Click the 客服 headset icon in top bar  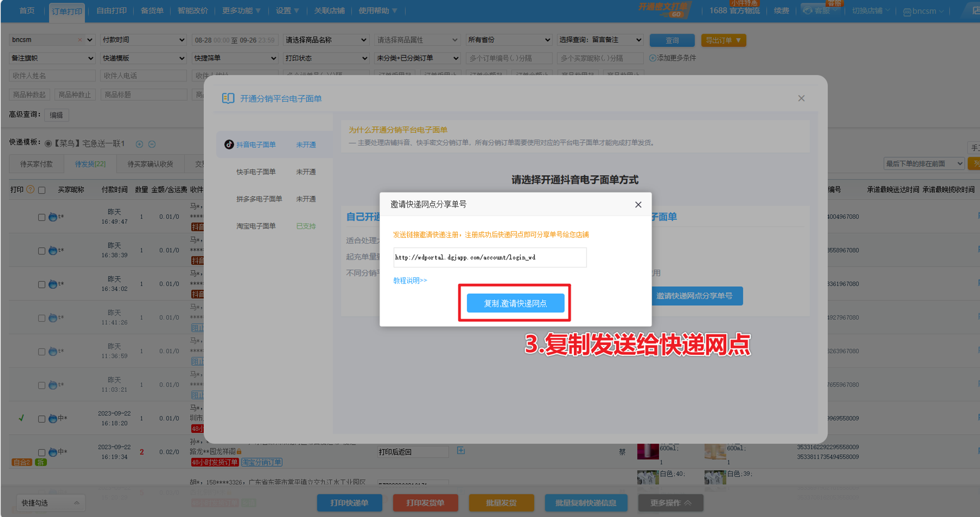(808, 11)
